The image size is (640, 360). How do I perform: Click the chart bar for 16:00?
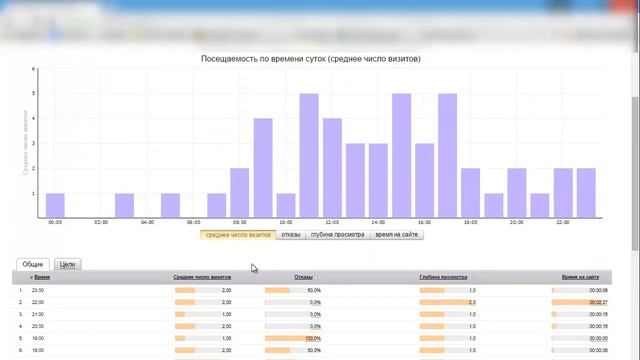pos(424,180)
